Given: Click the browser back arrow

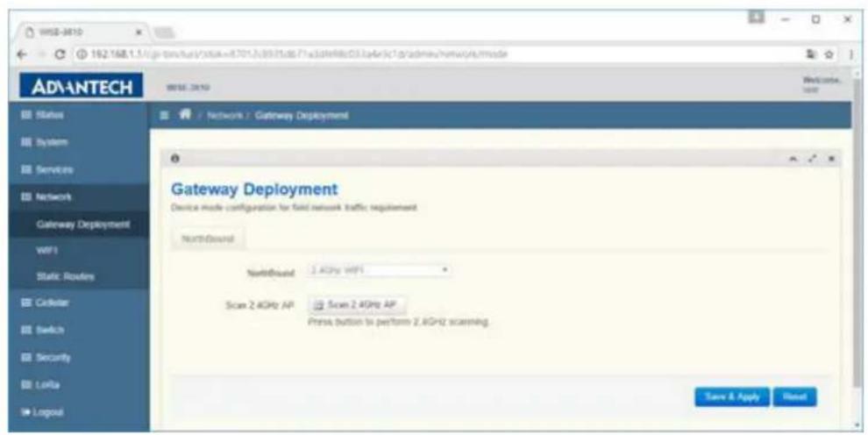Looking at the screenshot, I should click(x=22, y=54).
